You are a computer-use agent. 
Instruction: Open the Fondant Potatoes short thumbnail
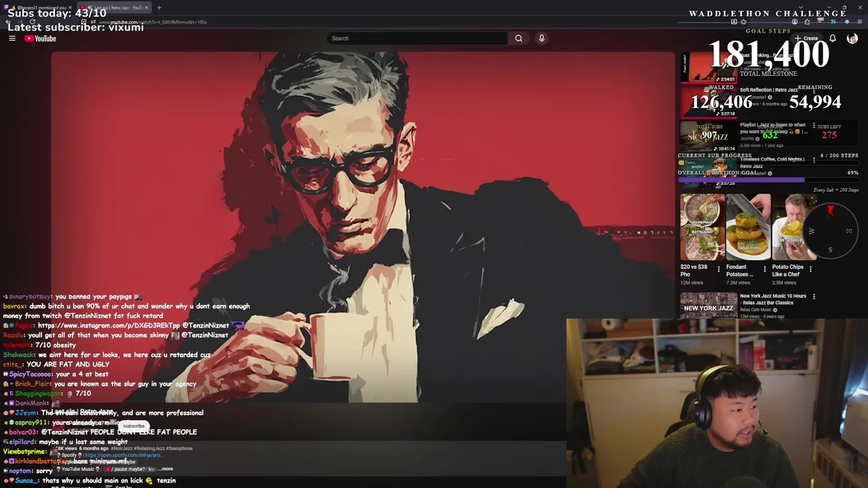tap(748, 227)
